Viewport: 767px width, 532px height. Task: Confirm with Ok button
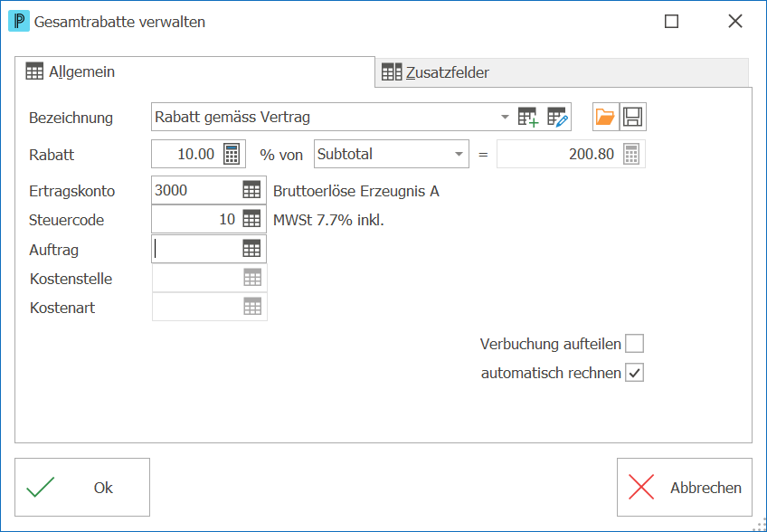82,487
